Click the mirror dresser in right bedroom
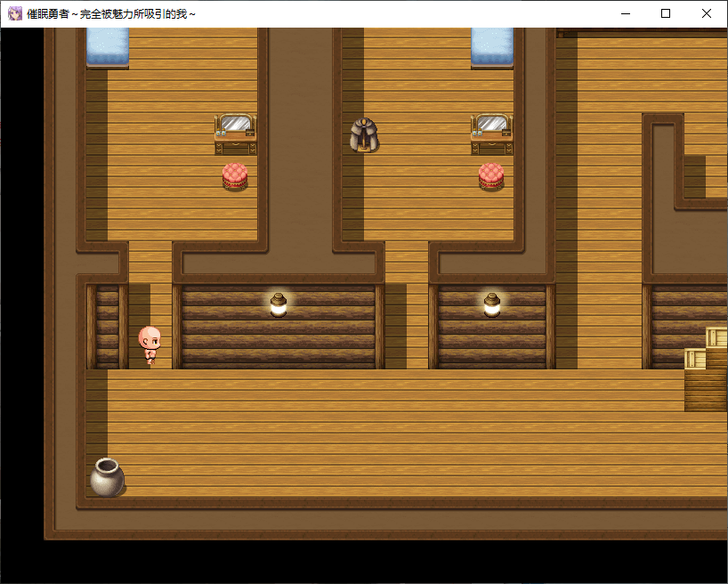728x584 pixels. pyautogui.click(x=492, y=133)
